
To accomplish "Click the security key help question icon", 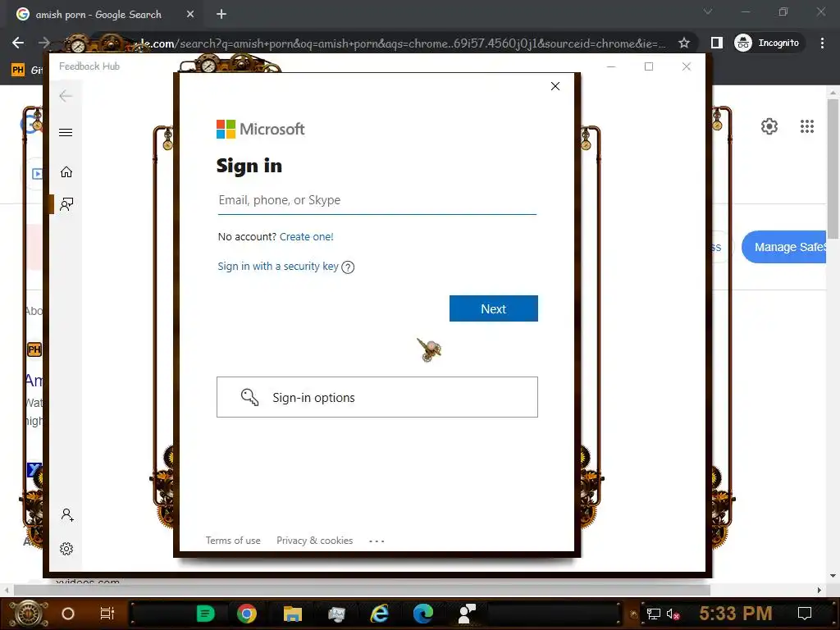I will pos(348,267).
